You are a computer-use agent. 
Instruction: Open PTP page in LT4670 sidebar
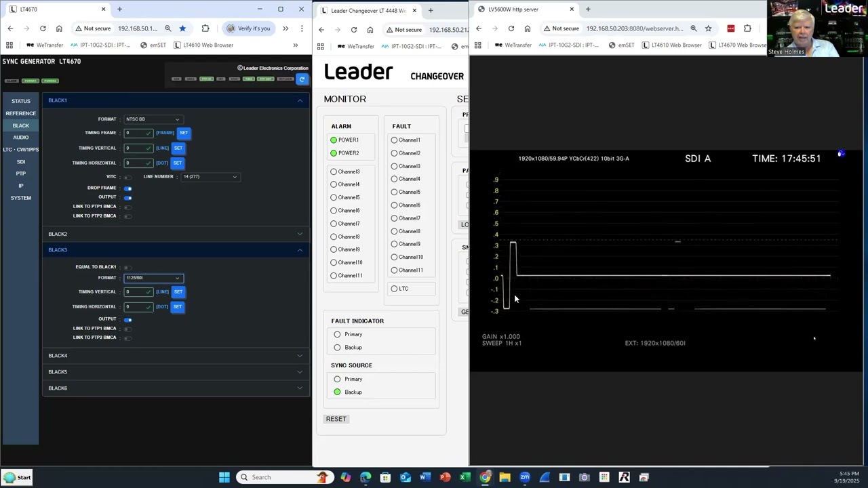point(20,174)
